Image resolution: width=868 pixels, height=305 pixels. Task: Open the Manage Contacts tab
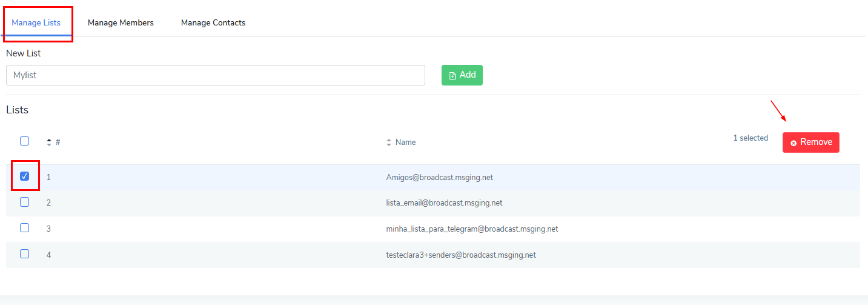pos(213,22)
